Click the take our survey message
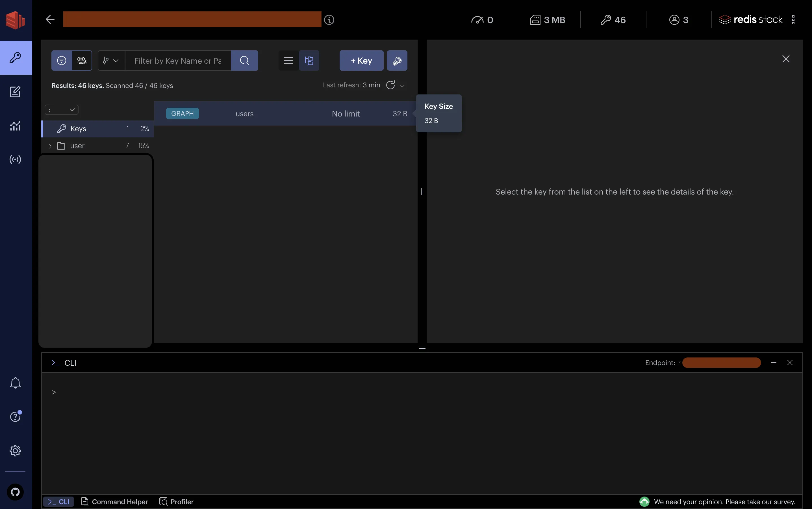This screenshot has width=812, height=509. [724, 502]
